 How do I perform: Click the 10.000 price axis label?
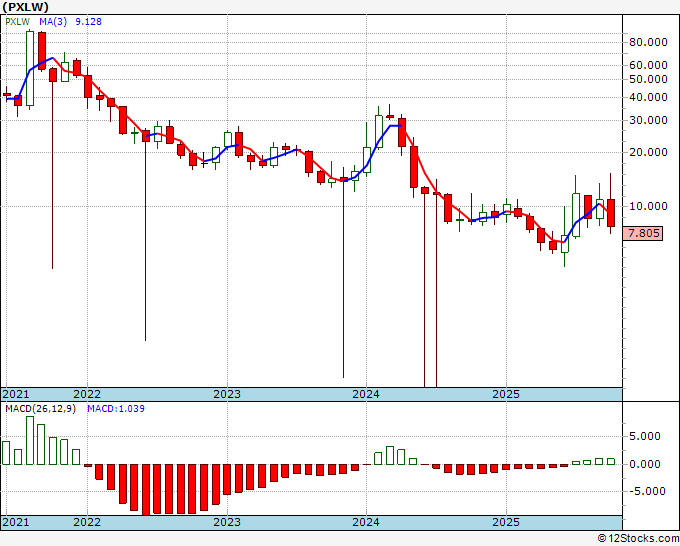coord(648,206)
